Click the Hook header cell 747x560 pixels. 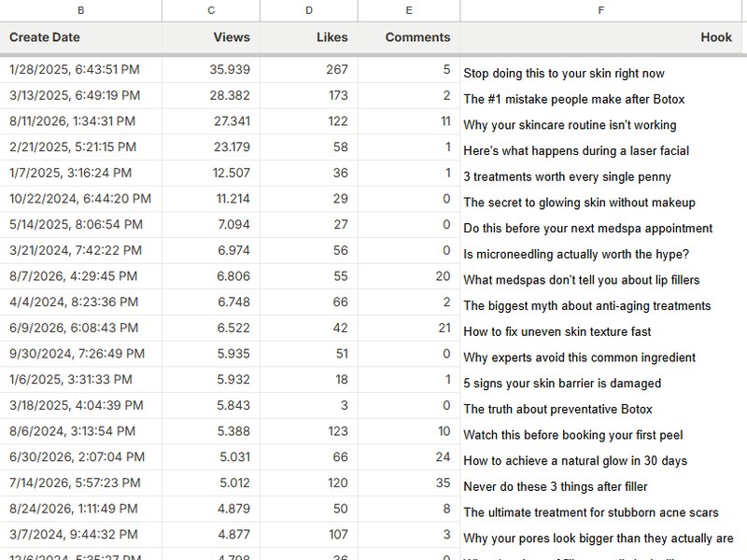tap(601, 37)
